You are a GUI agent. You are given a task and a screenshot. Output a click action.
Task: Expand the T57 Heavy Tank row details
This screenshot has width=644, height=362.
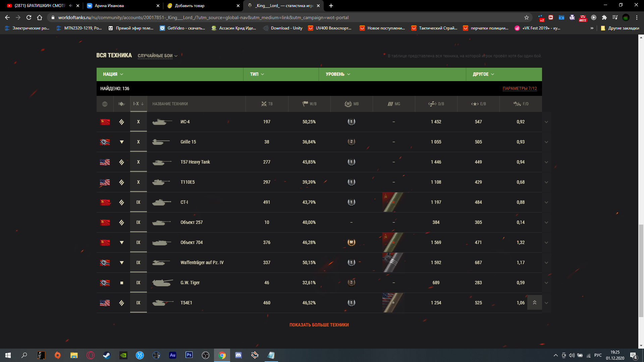pyautogui.click(x=546, y=162)
